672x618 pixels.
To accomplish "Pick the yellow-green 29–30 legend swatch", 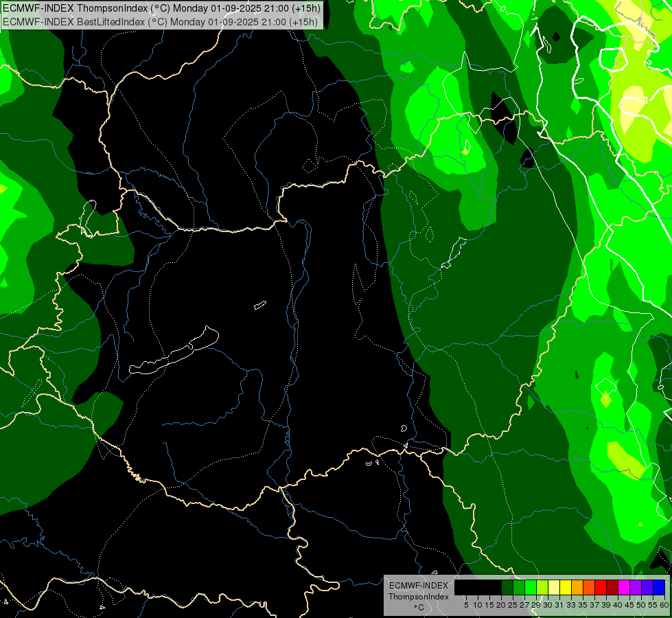I will [x=542, y=587].
